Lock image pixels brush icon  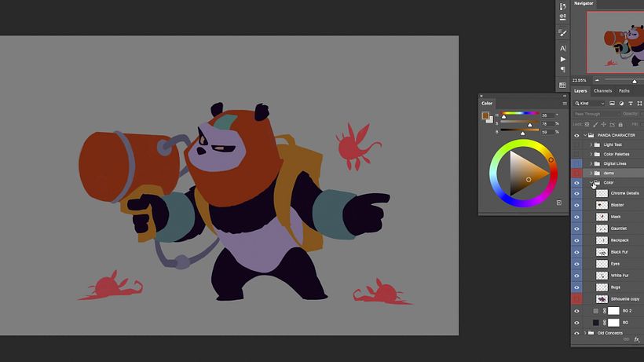click(595, 124)
